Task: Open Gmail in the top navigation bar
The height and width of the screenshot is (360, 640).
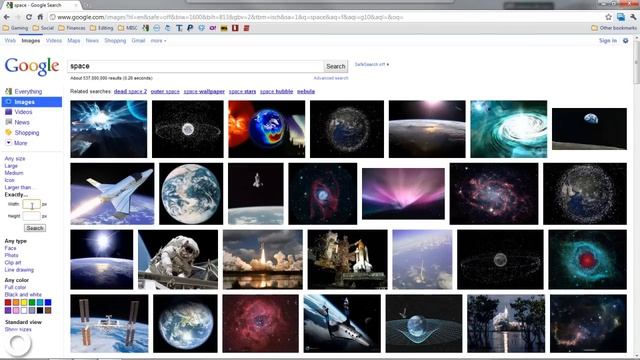Action: click(138, 40)
